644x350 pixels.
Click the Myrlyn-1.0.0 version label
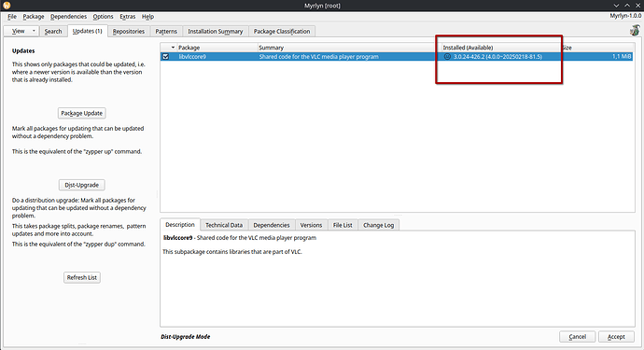coord(625,16)
